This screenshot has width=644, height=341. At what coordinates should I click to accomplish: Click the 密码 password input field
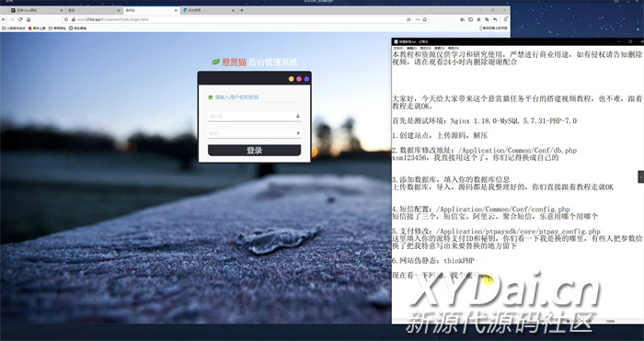click(x=254, y=133)
